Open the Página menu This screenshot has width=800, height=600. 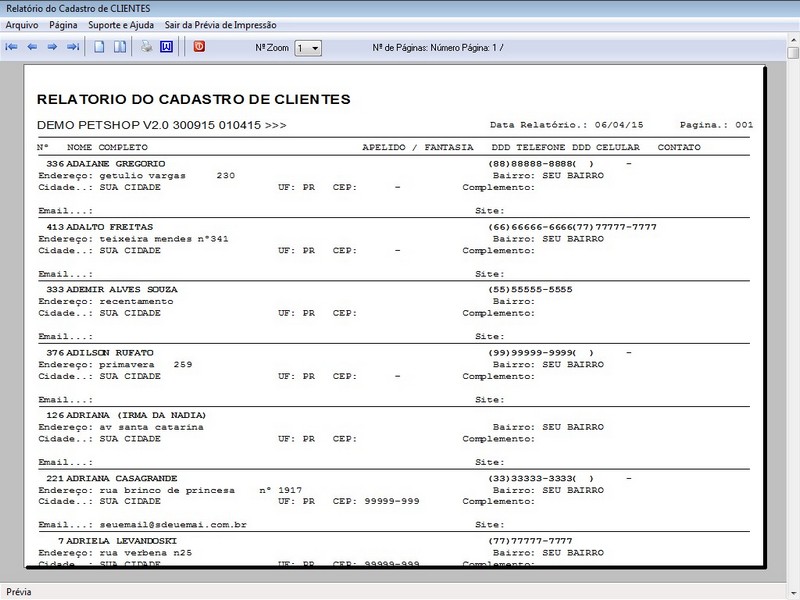click(63, 25)
